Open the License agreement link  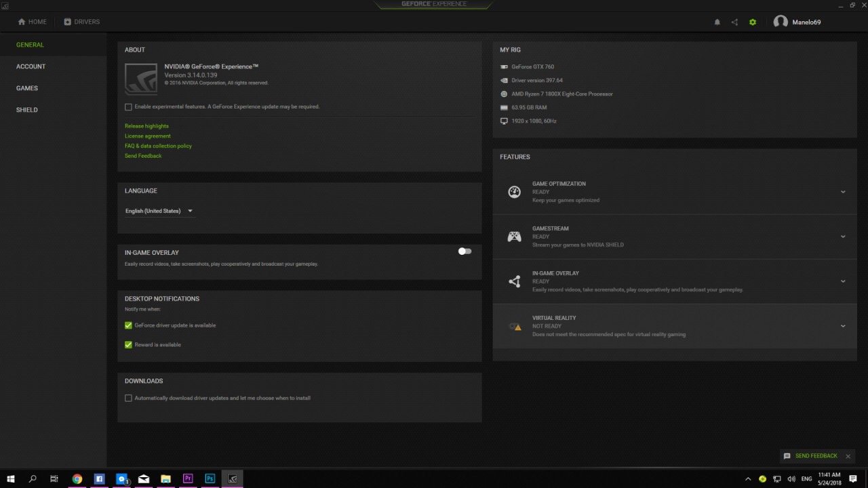pos(148,136)
